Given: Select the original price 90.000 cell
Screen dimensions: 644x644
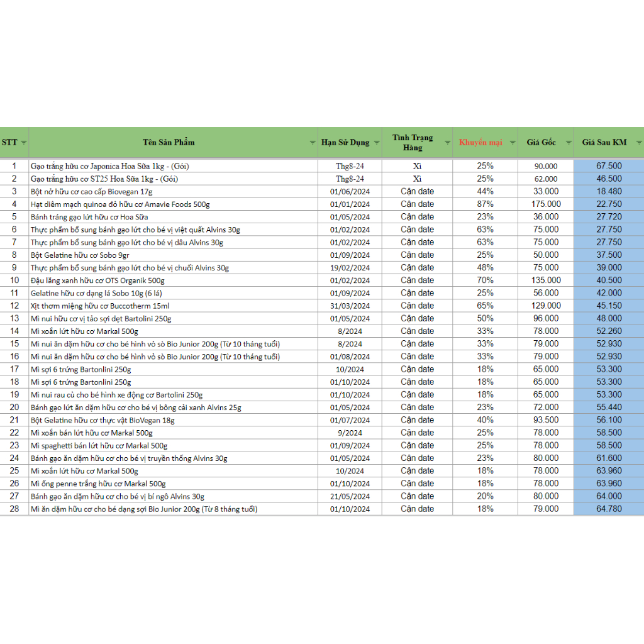Looking at the screenshot, I should point(546,166).
